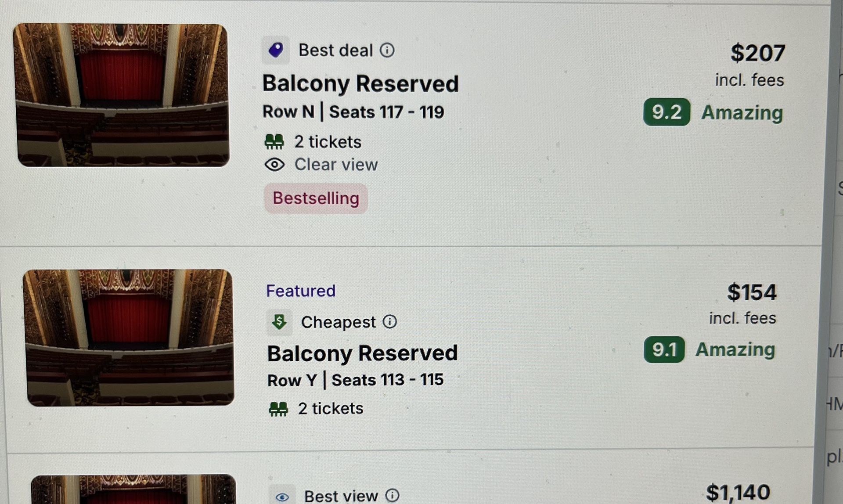Click the eye icon next to Clear view
The image size is (843, 504).
point(275,164)
